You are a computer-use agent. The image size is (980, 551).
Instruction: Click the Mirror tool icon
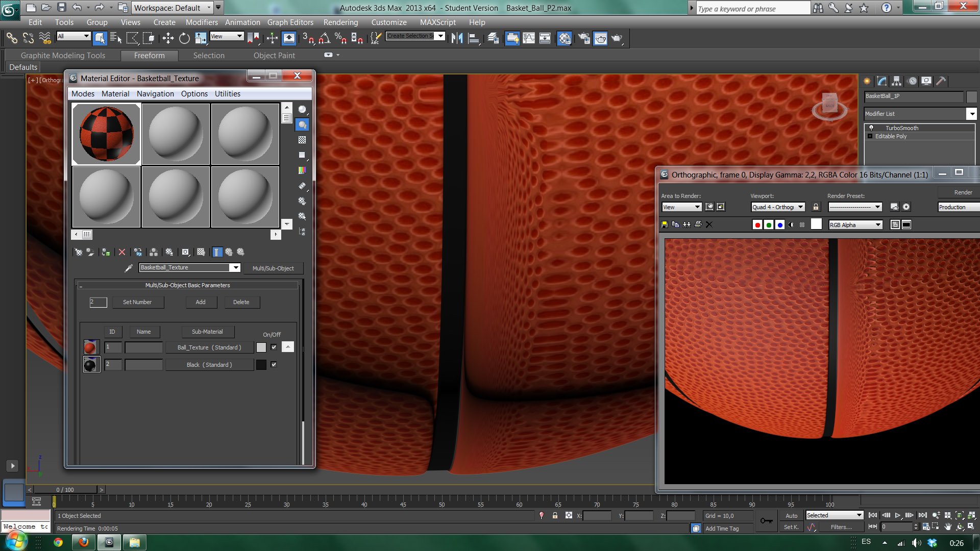[457, 38]
